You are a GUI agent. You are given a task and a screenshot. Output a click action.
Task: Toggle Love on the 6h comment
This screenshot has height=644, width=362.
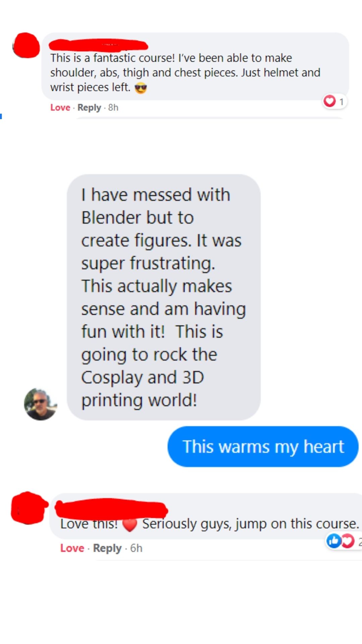pos(72,548)
